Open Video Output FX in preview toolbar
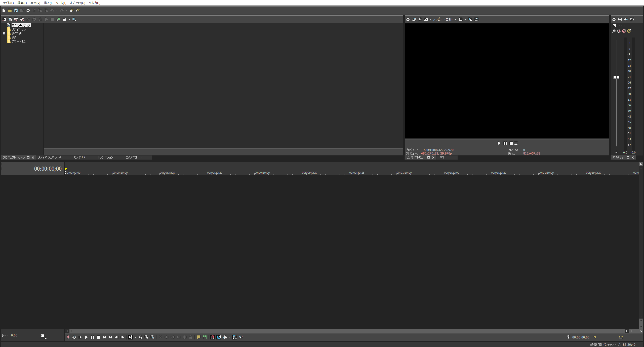The height and width of the screenshot is (347, 644). (420, 19)
